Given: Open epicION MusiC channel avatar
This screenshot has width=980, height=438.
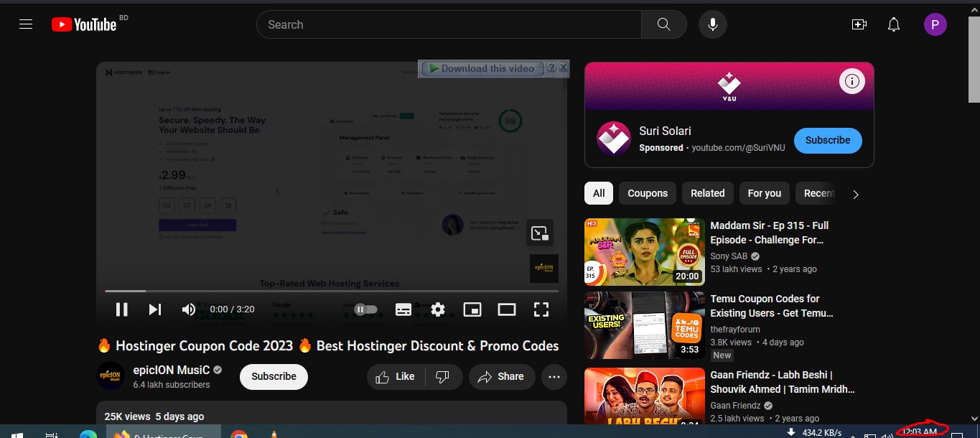Looking at the screenshot, I should pos(111,376).
